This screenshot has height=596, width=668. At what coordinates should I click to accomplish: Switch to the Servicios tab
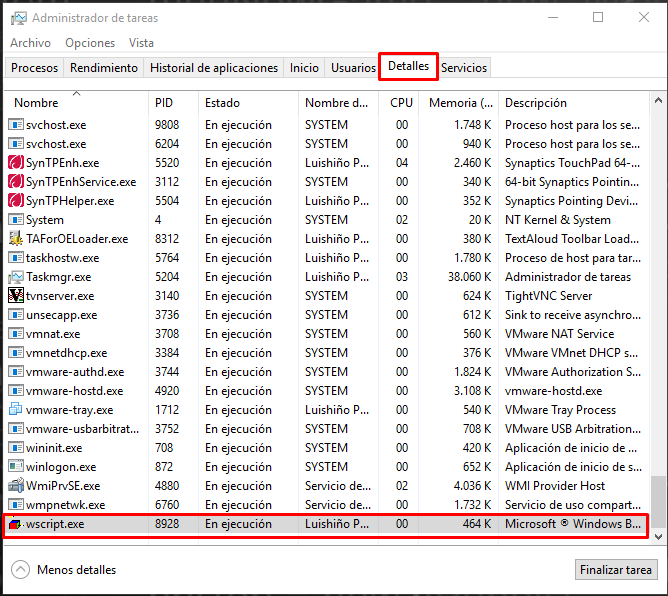coord(464,68)
